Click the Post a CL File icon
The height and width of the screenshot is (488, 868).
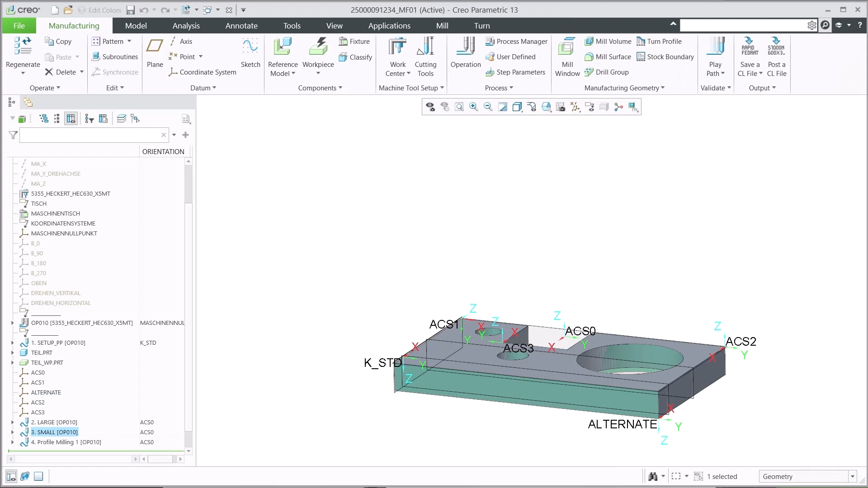coord(776,47)
